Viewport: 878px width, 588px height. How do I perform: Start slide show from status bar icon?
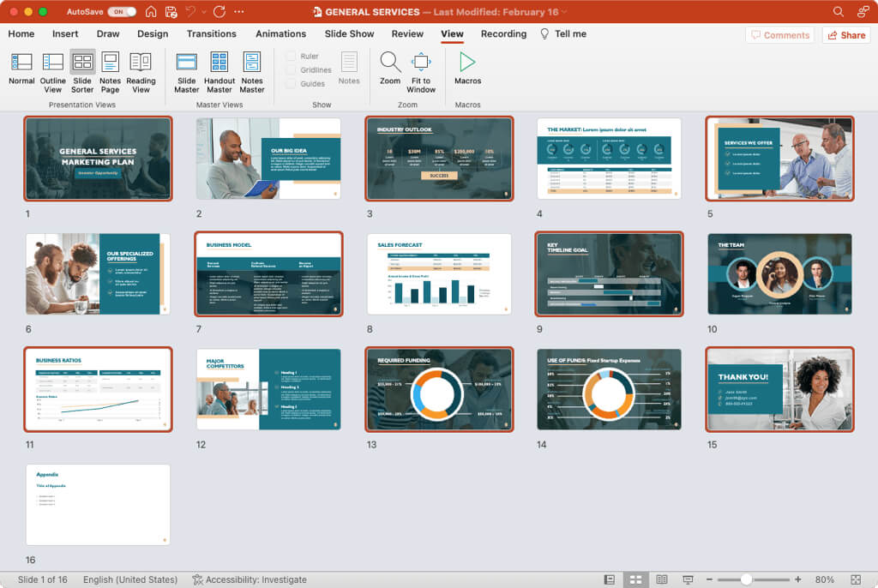tap(688, 579)
